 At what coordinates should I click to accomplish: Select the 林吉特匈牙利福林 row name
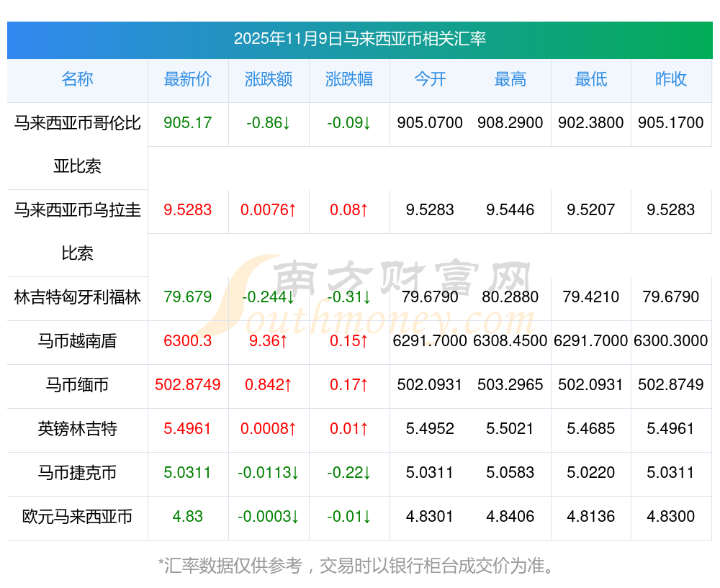77,297
